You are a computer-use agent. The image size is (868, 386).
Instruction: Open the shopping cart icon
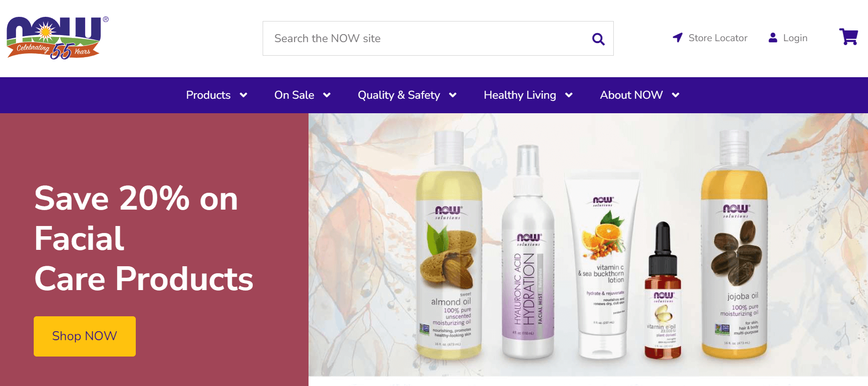[848, 37]
